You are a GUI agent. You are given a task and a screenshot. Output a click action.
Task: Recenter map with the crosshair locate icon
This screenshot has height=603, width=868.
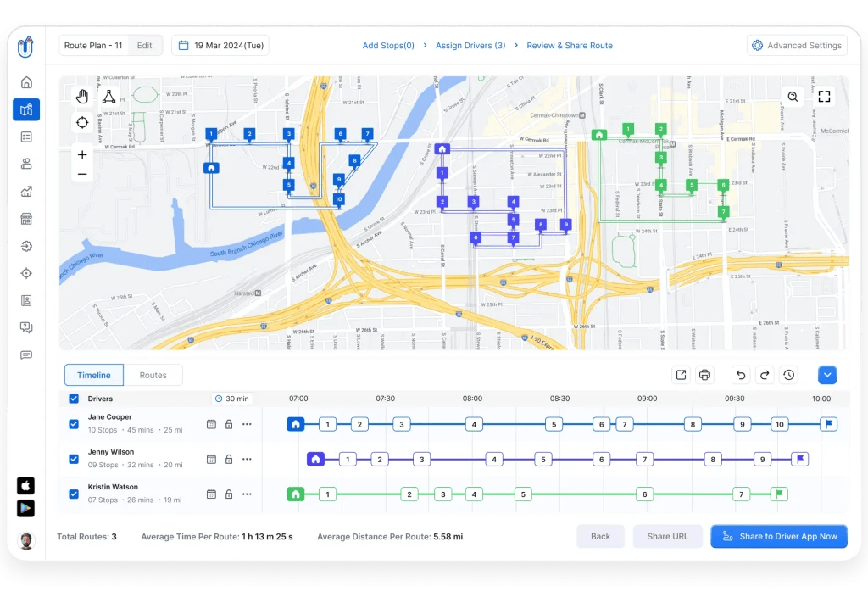point(82,122)
